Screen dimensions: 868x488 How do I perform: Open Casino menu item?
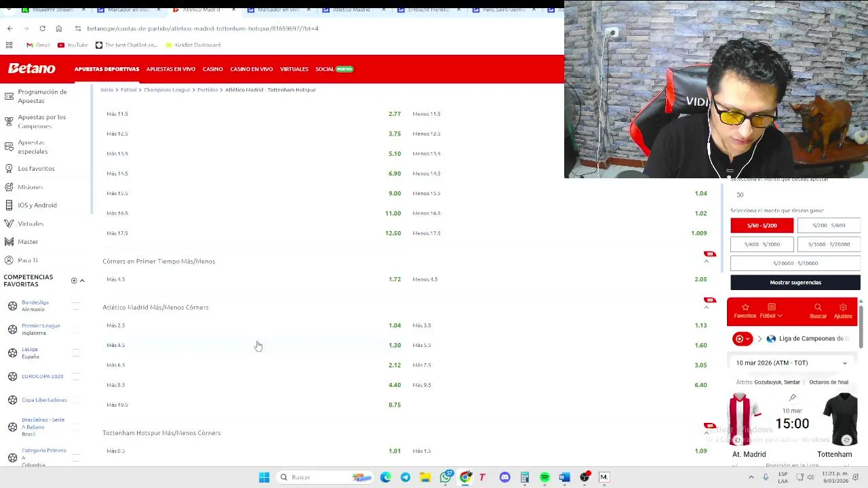click(x=212, y=69)
